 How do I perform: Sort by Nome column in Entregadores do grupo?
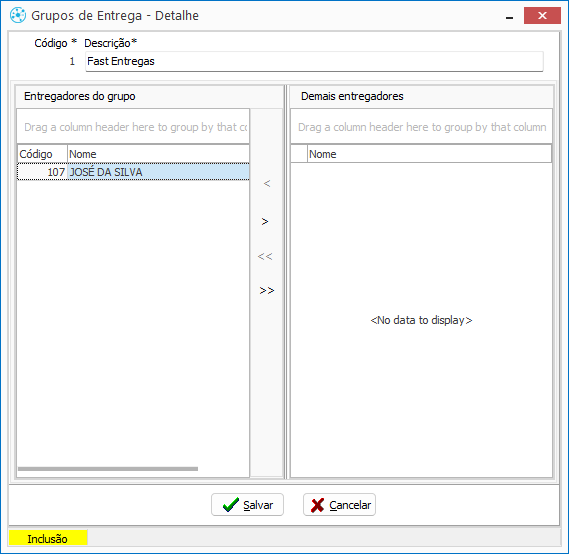[158, 154]
